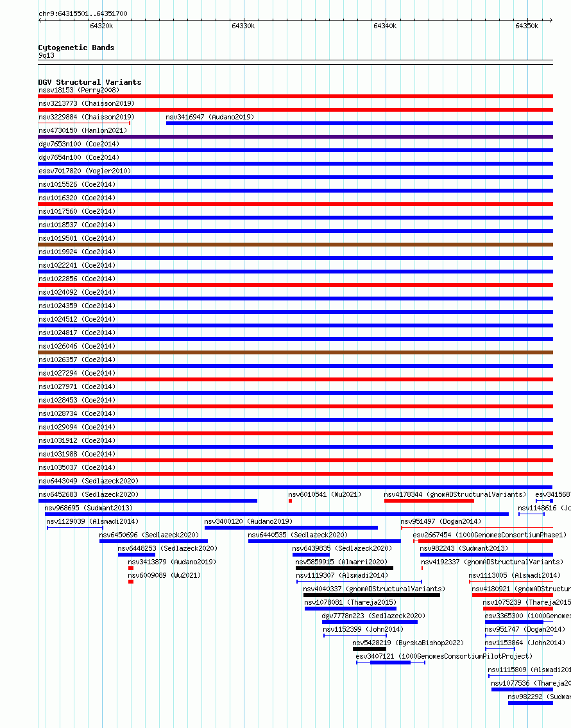Open dgv7654n100 (Coe2014) variant
The height and width of the screenshot is (728, 571).
coord(79,157)
